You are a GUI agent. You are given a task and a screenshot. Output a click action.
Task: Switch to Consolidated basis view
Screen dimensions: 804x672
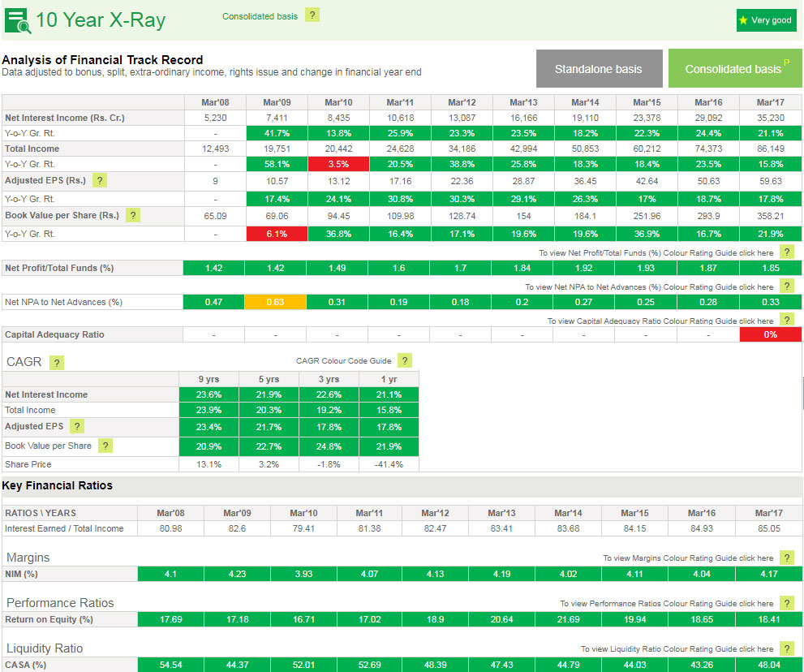[733, 69]
